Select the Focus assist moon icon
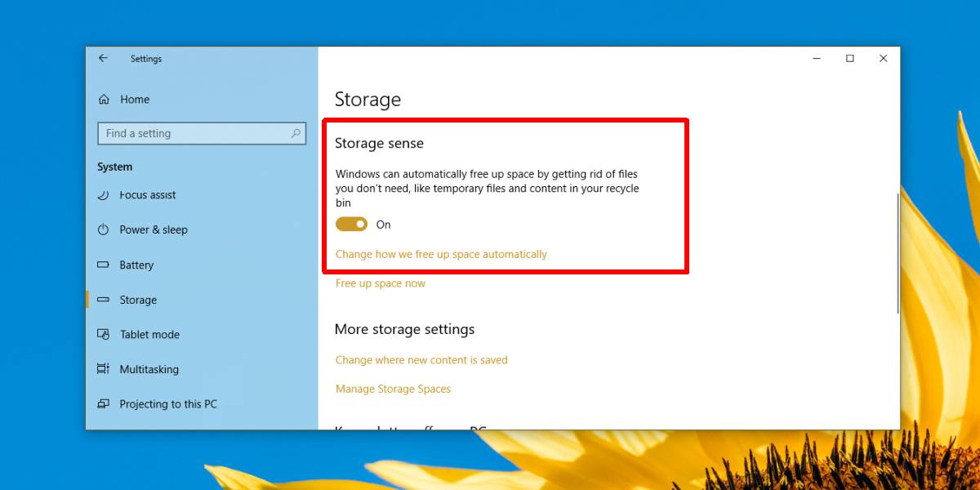980x490 pixels. pos(103,195)
